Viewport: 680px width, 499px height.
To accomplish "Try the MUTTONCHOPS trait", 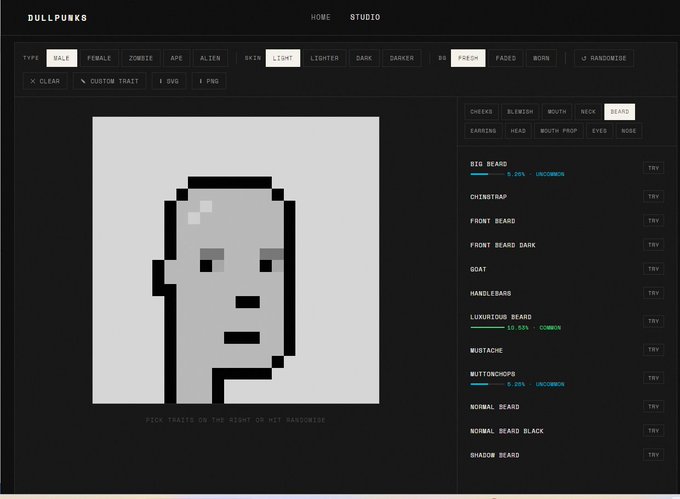I will pyautogui.click(x=653, y=378).
